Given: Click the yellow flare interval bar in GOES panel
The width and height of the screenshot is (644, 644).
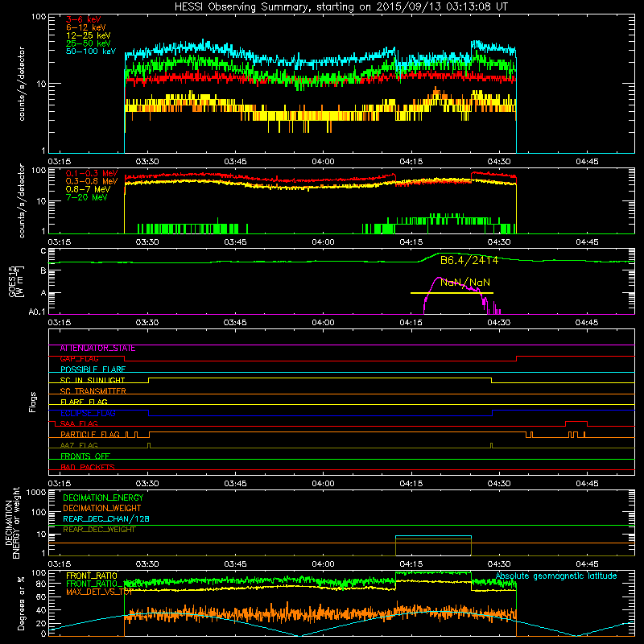Looking at the screenshot, I should coord(452,293).
